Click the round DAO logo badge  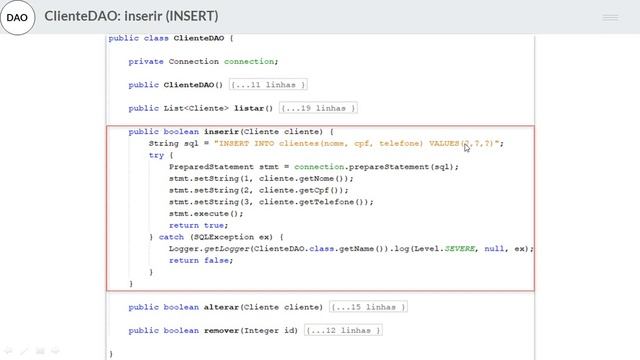[17, 17]
